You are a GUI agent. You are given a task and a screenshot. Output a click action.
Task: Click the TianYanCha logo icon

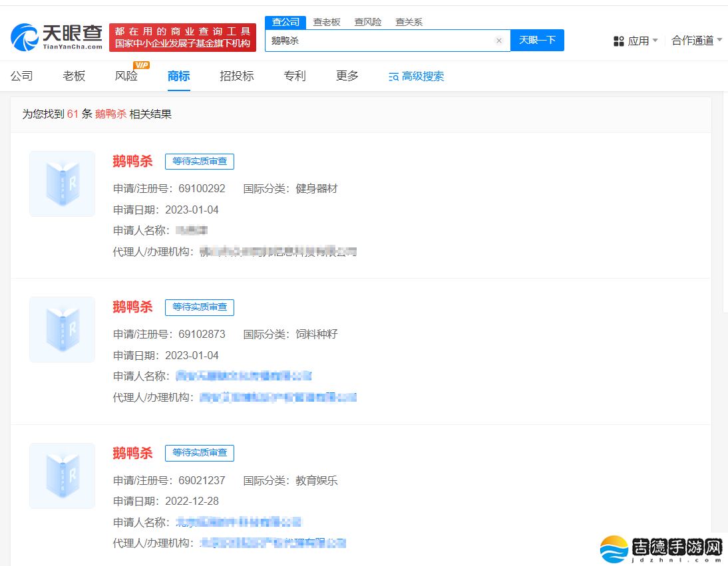pos(25,37)
